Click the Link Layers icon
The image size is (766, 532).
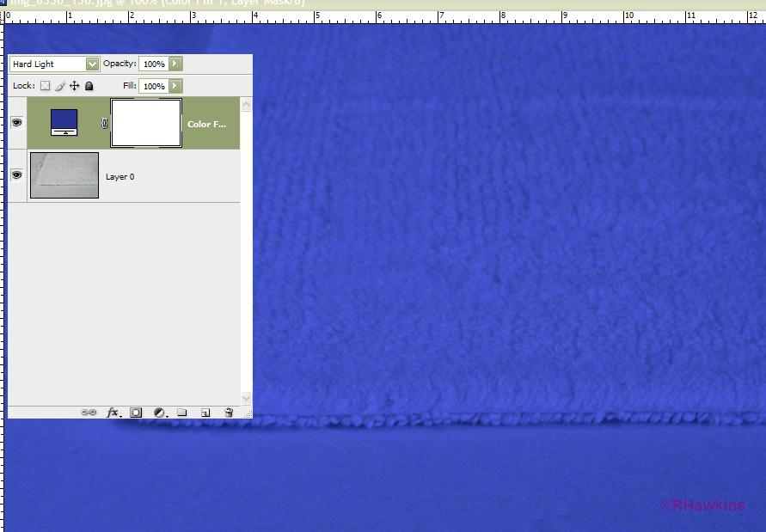(x=88, y=413)
